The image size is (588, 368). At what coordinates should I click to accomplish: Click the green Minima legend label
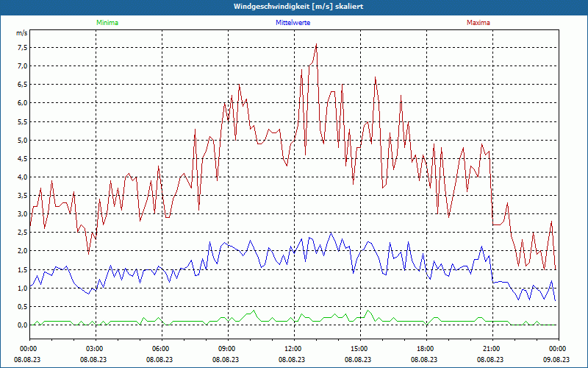pos(107,23)
